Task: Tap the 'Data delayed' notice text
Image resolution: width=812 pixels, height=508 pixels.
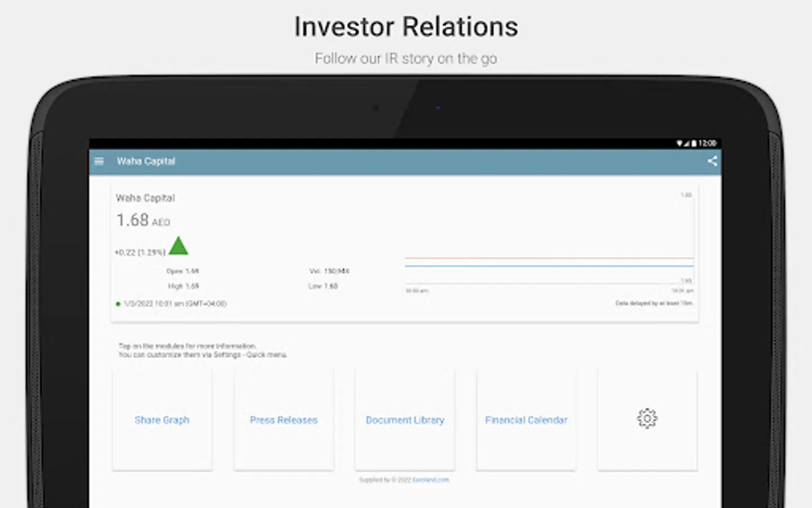Action: pos(654,304)
